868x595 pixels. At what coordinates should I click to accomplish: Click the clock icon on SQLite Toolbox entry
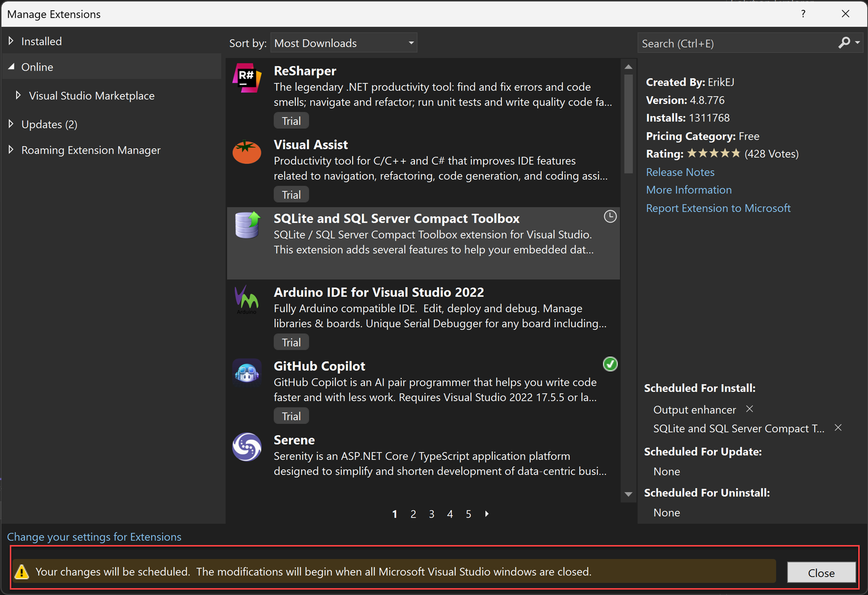pos(610,216)
